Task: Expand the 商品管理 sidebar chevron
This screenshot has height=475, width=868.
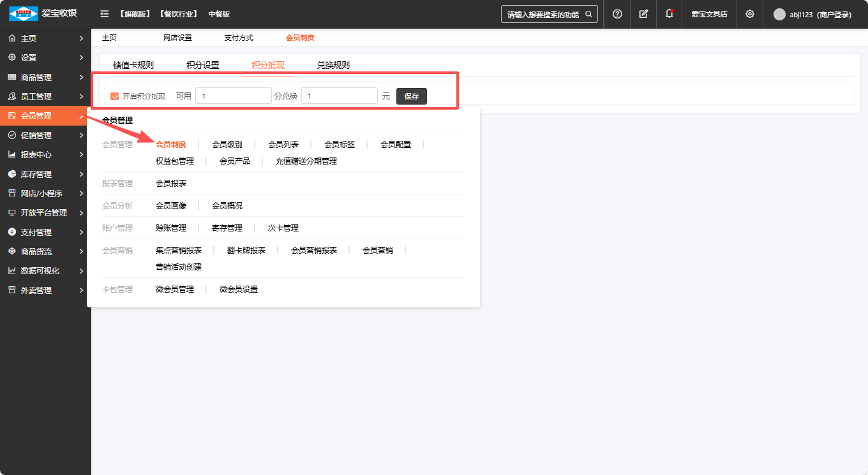Action: point(81,77)
